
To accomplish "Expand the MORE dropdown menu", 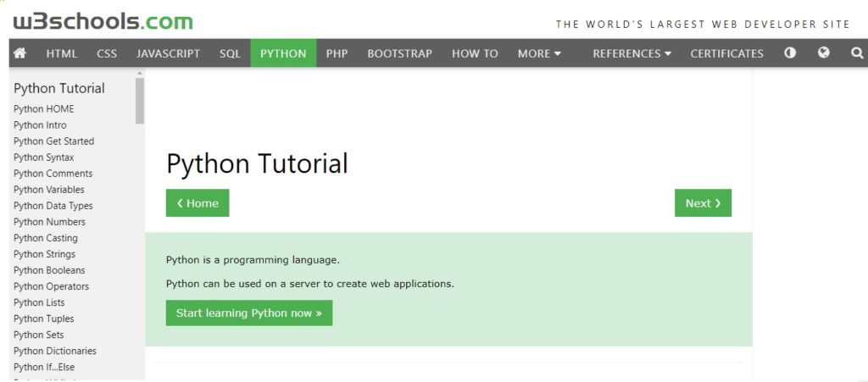I will 539,53.
